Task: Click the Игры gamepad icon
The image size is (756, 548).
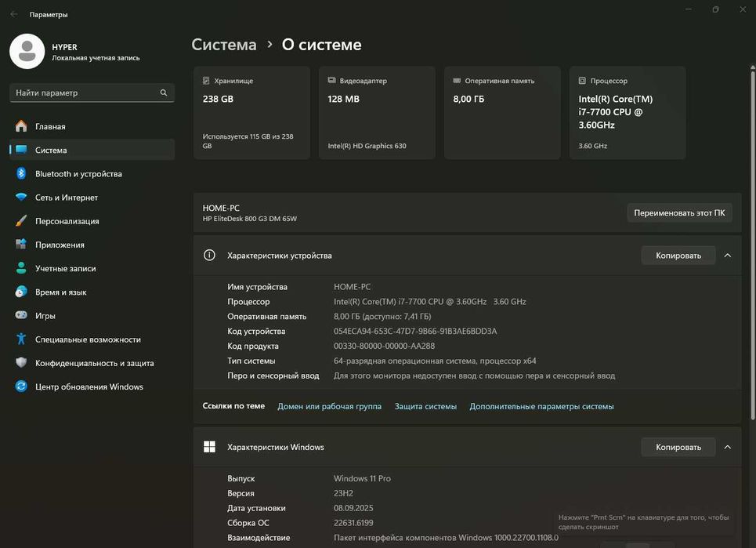Action: pyautogui.click(x=21, y=315)
